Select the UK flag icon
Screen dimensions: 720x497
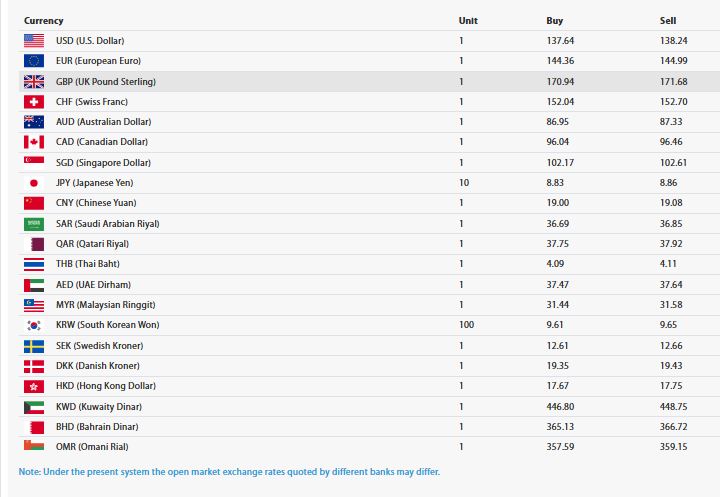point(34,81)
